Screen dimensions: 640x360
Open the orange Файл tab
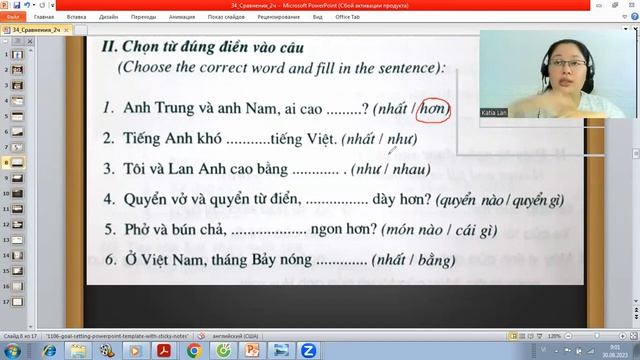pyautogui.click(x=13, y=17)
